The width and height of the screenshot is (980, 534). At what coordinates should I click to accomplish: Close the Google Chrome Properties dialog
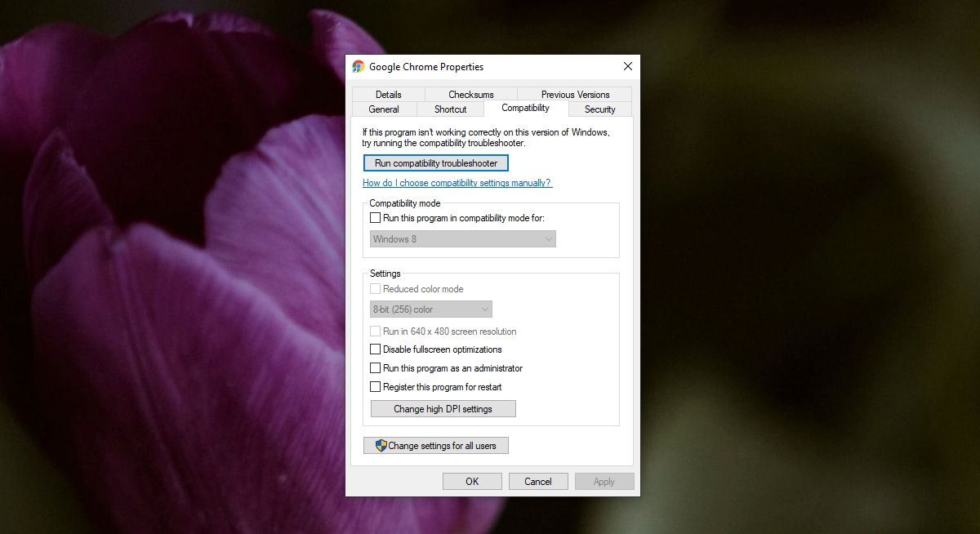(x=627, y=66)
